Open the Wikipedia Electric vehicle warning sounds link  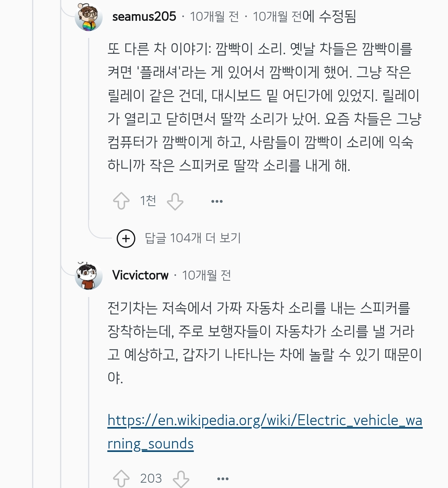pos(264,421)
